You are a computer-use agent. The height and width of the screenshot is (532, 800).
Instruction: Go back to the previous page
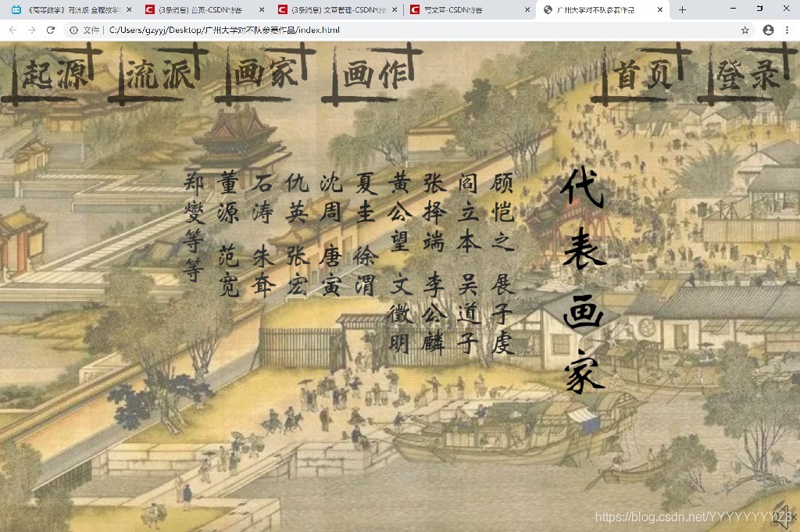[12, 30]
